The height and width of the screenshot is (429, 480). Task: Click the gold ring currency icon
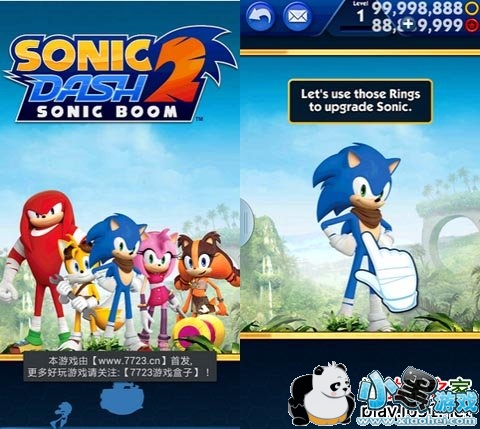(x=472, y=8)
